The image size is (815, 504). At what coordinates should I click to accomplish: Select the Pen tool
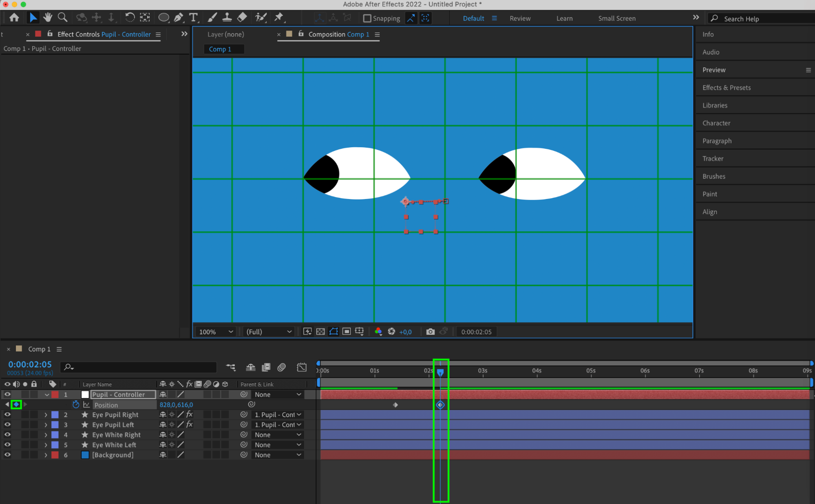tap(178, 18)
